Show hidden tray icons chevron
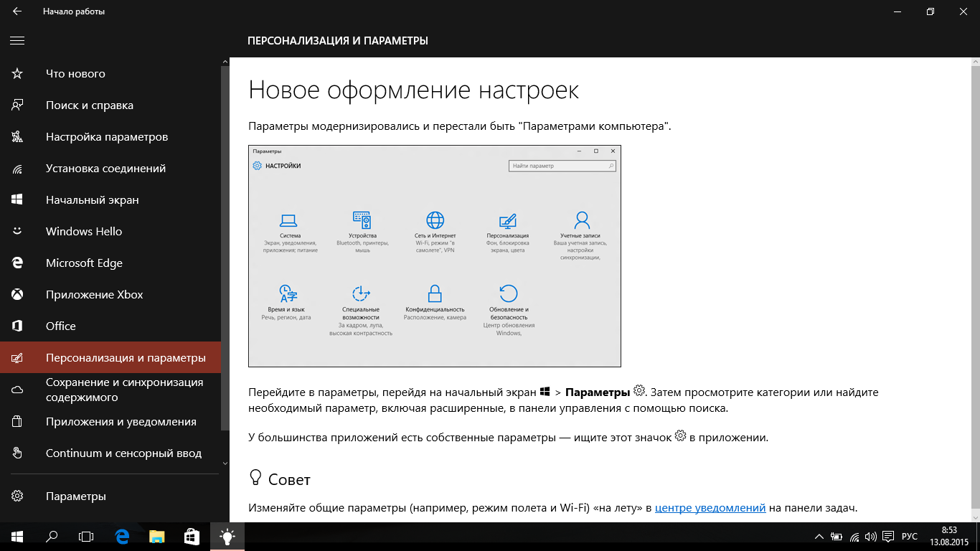This screenshot has width=980, height=551. coord(819,537)
